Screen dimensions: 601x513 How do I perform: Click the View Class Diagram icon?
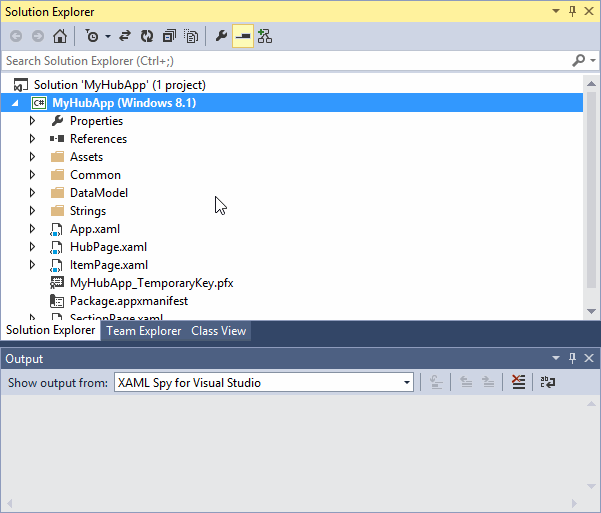coord(265,36)
